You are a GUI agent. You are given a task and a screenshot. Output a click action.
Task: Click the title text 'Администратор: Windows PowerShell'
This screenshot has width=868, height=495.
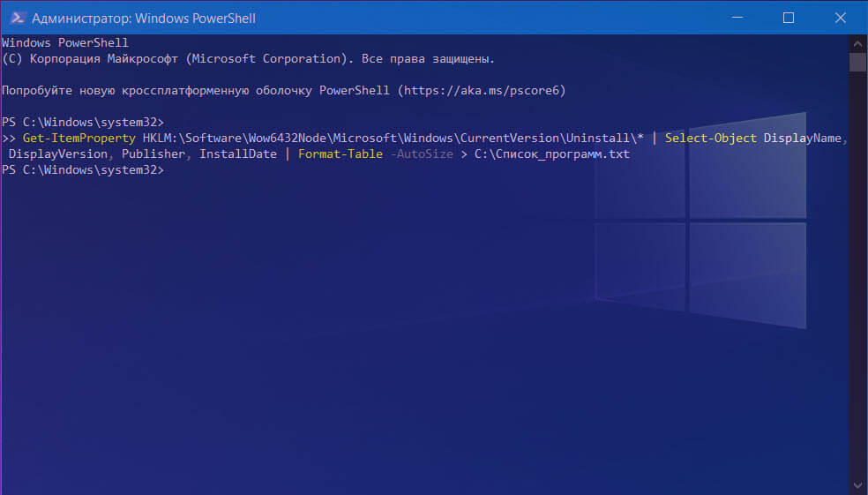click(144, 19)
